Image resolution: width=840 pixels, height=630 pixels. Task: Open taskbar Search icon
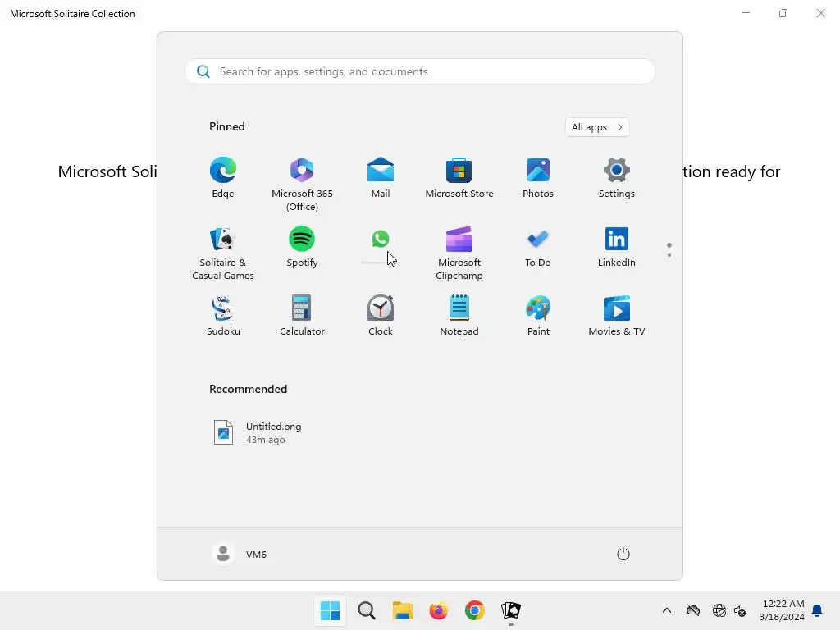pos(367,610)
